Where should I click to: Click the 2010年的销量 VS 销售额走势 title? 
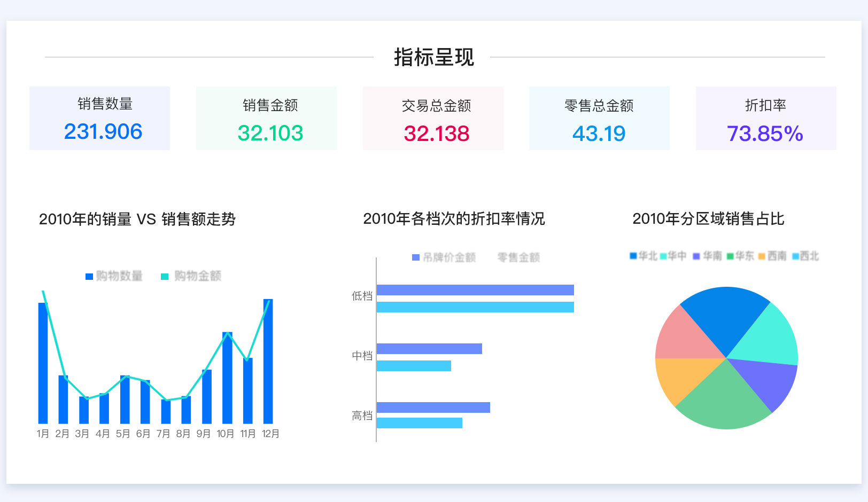(x=137, y=219)
